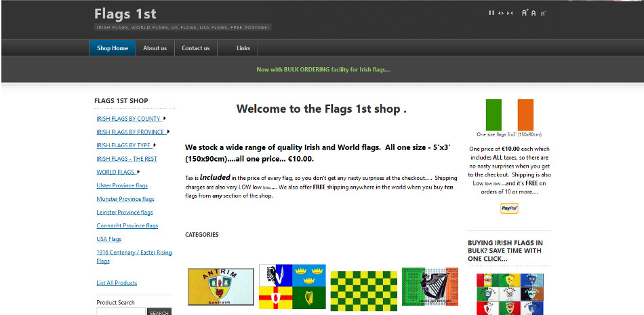Go to the Contact us page
The image size is (644, 315).
[x=195, y=48]
